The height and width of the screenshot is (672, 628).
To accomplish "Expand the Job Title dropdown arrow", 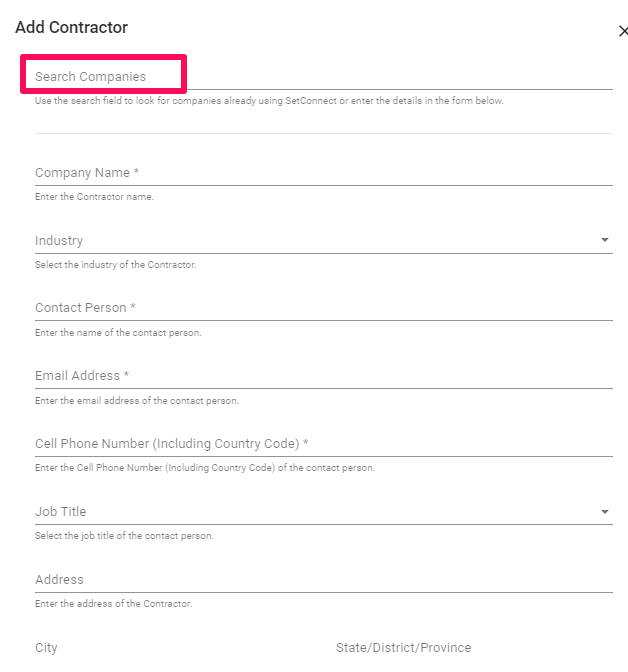I will tap(604, 512).
